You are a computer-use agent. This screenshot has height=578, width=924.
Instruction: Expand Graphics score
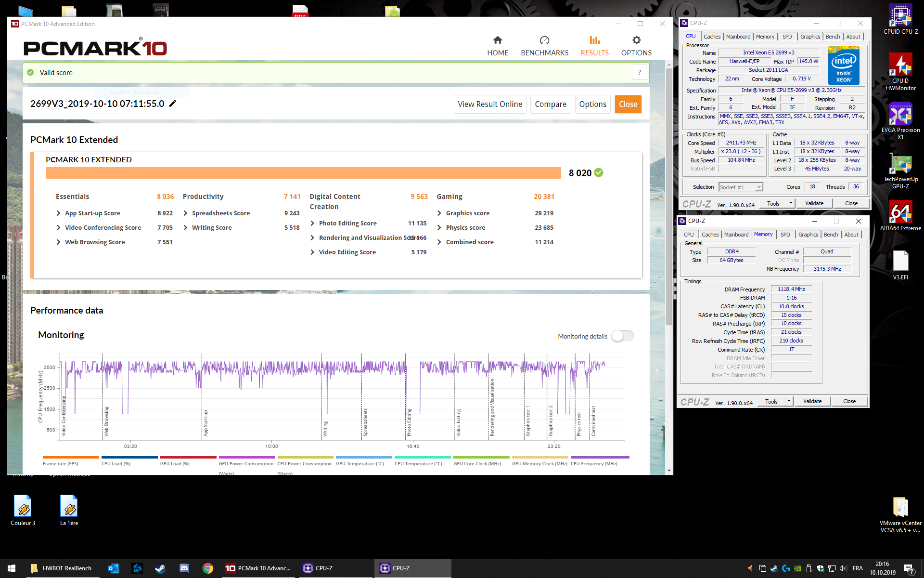click(x=439, y=213)
